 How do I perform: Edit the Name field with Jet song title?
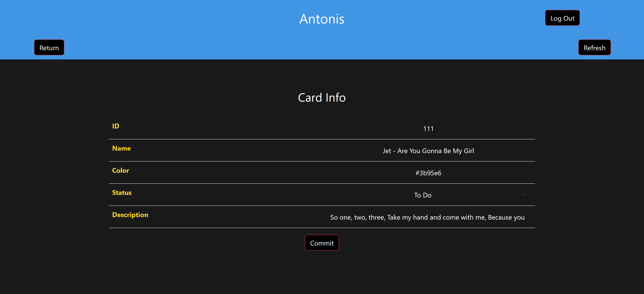tap(428, 151)
